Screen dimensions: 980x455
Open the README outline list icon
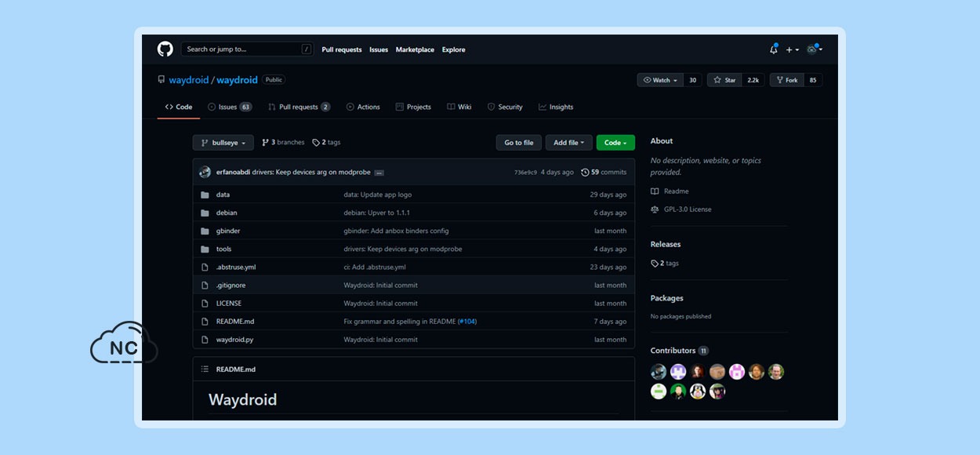(205, 369)
